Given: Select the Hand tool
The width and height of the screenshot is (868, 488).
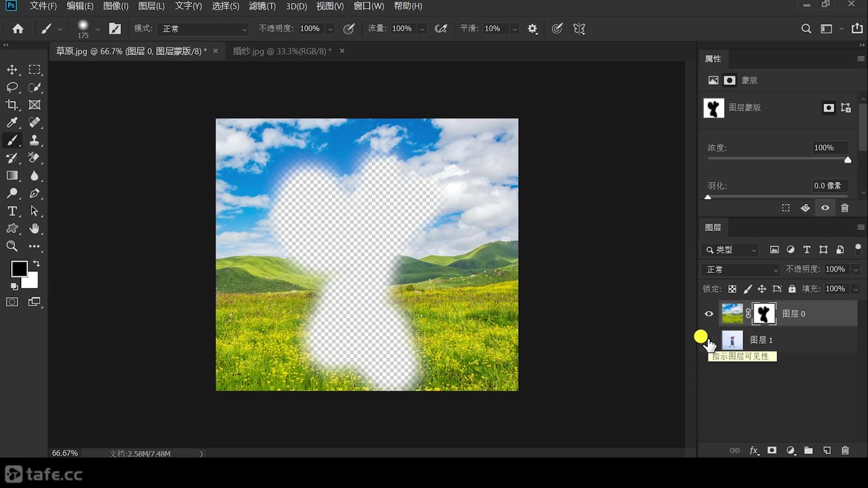Looking at the screenshot, I should coord(35,229).
